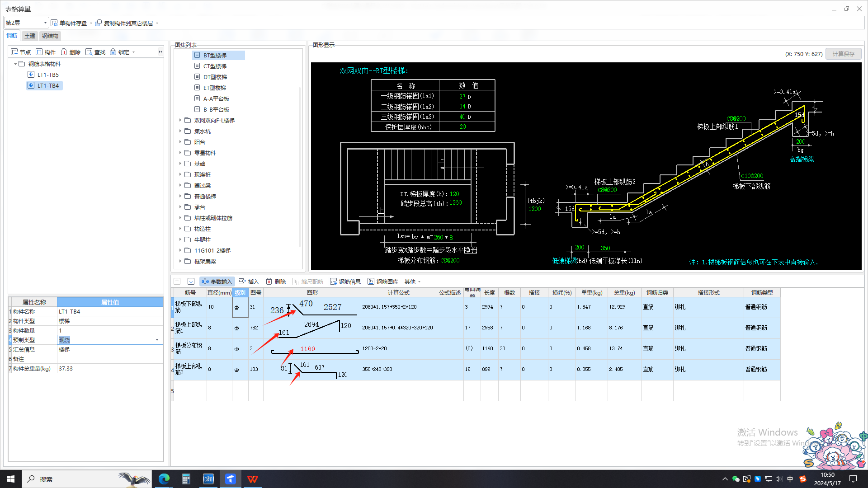Open the system tray volume icon
Image resolution: width=868 pixels, height=488 pixels.
pos(779,479)
